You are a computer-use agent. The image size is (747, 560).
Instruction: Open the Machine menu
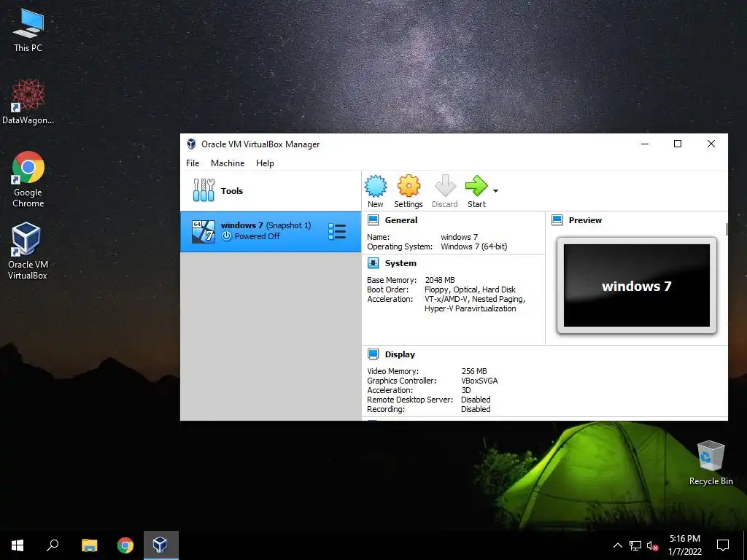tap(228, 163)
